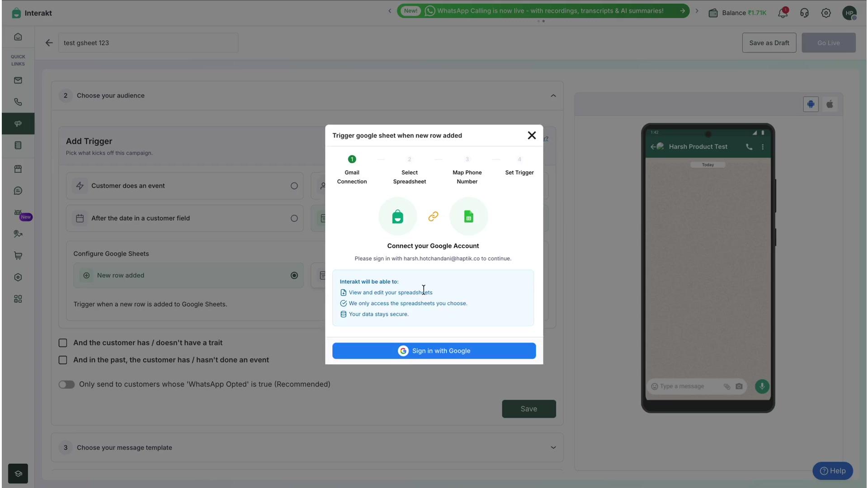Open the Help widget
Viewport: 868px width, 488px height.
(833, 471)
